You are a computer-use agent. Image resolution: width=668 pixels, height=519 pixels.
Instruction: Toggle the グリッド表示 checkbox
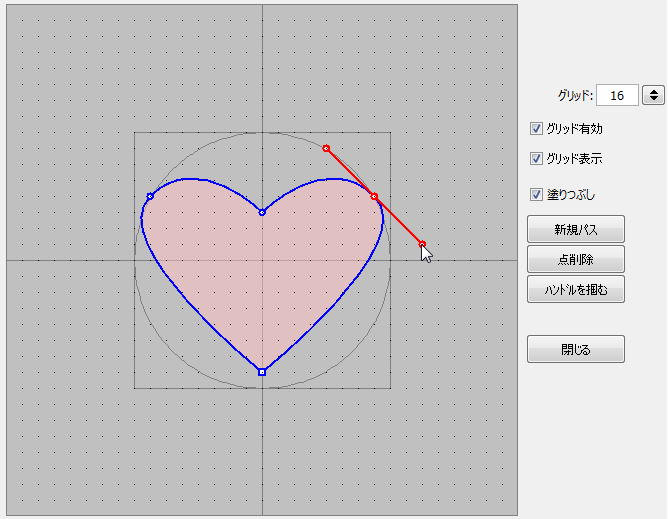[x=536, y=159]
